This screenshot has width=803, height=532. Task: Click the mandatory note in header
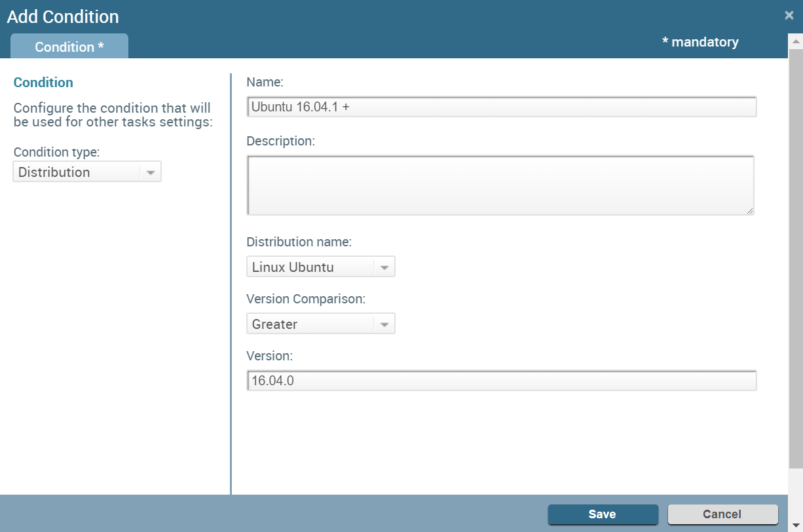click(x=700, y=42)
